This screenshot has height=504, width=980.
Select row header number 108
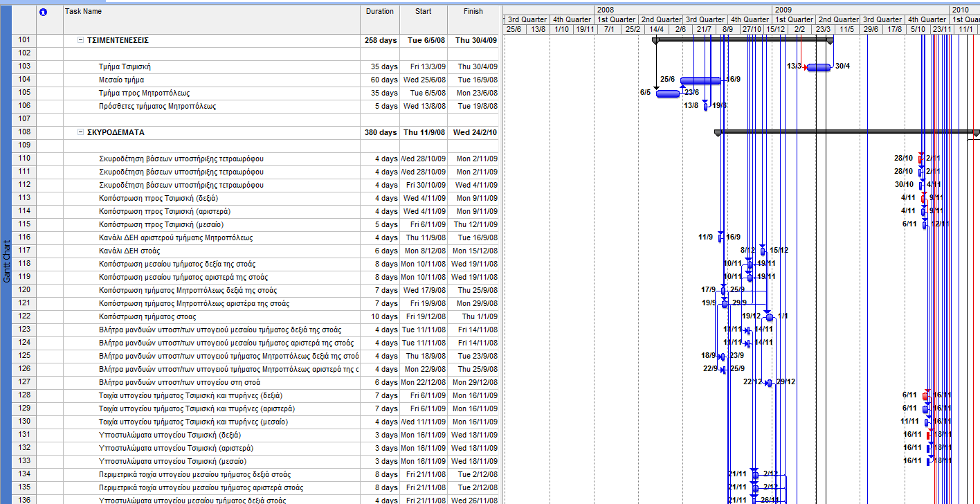24,132
